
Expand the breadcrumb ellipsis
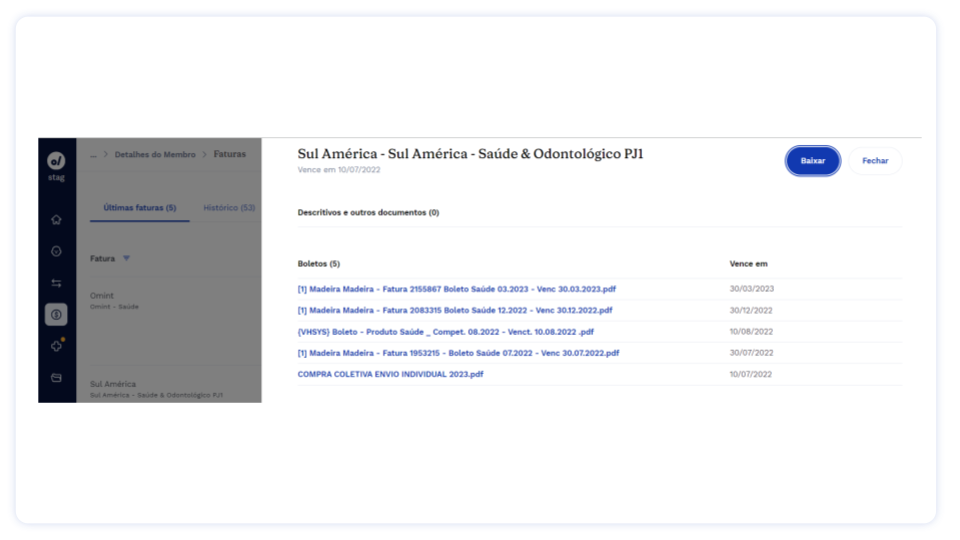93,154
